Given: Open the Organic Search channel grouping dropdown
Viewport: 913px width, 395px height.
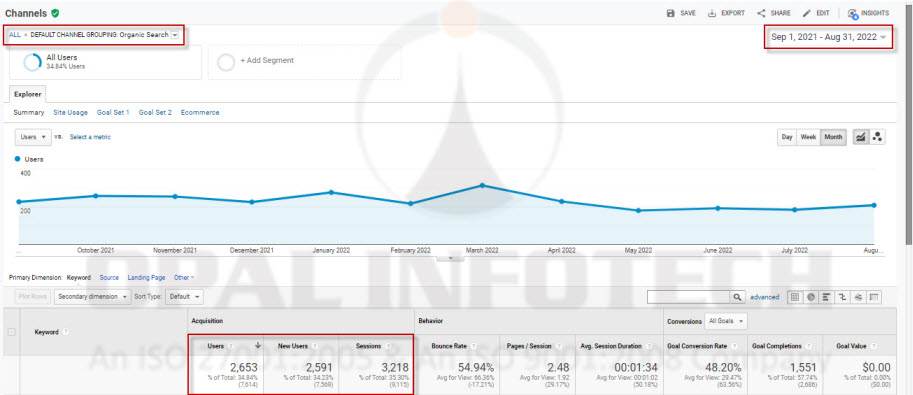Looking at the screenshot, I should pos(175,35).
